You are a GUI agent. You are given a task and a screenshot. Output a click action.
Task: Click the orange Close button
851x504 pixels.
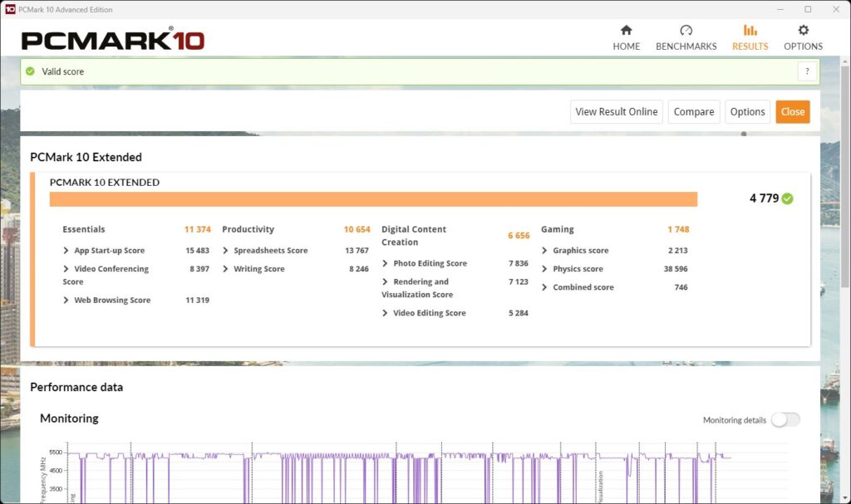793,112
